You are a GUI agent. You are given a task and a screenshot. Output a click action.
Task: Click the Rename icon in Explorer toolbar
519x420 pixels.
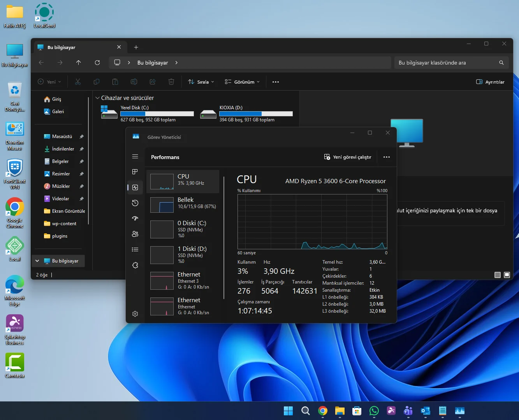134,82
